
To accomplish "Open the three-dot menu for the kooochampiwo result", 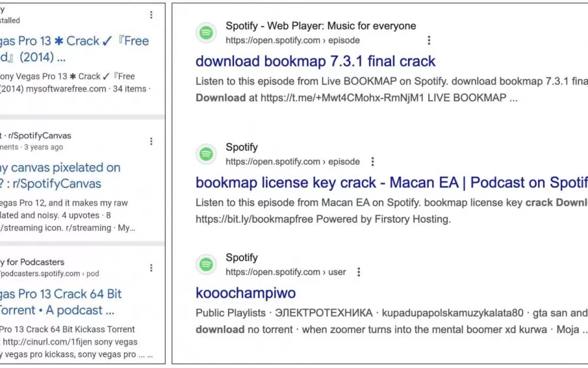I will pyautogui.click(x=359, y=272).
